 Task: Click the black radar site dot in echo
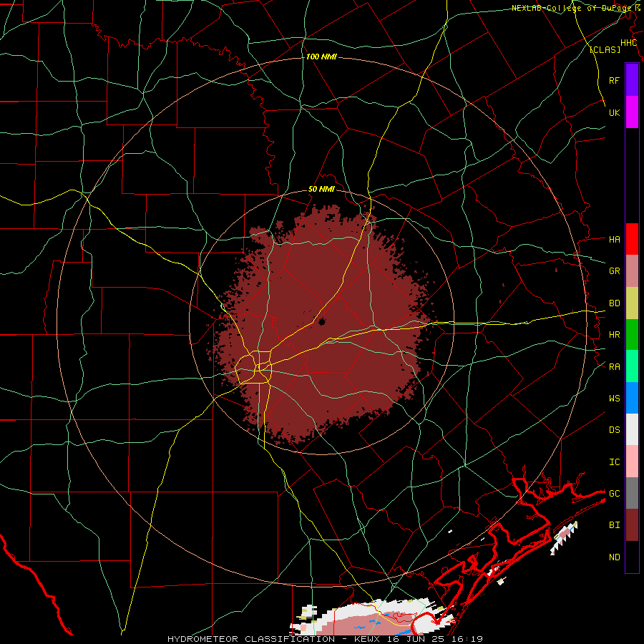click(321, 322)
